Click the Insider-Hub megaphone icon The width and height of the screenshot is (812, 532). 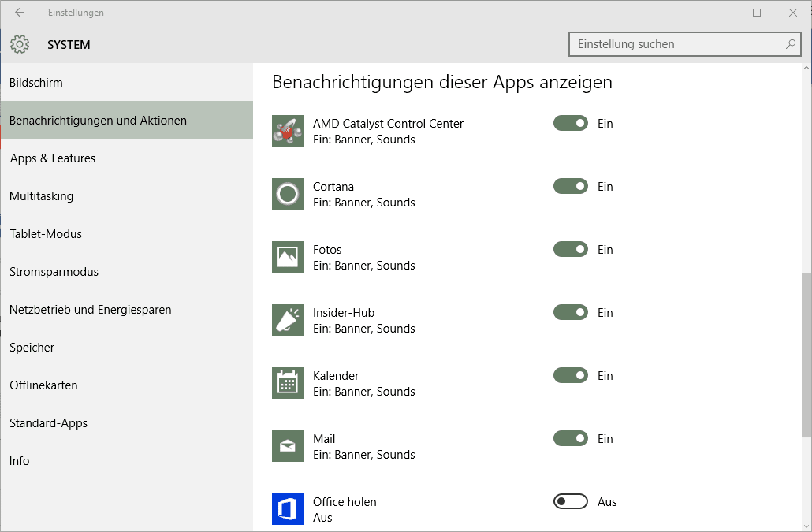288,320
